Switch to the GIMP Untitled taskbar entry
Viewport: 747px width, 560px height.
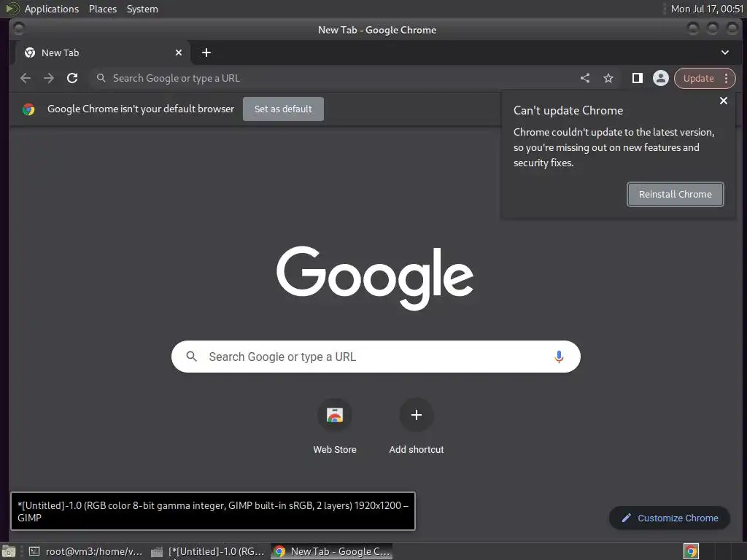coord(208,551)
